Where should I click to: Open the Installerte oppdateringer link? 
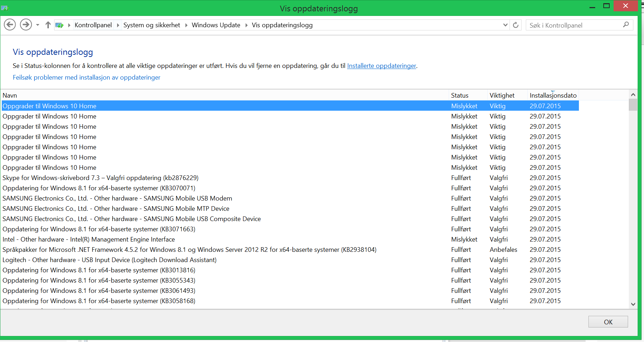(381, 66)
